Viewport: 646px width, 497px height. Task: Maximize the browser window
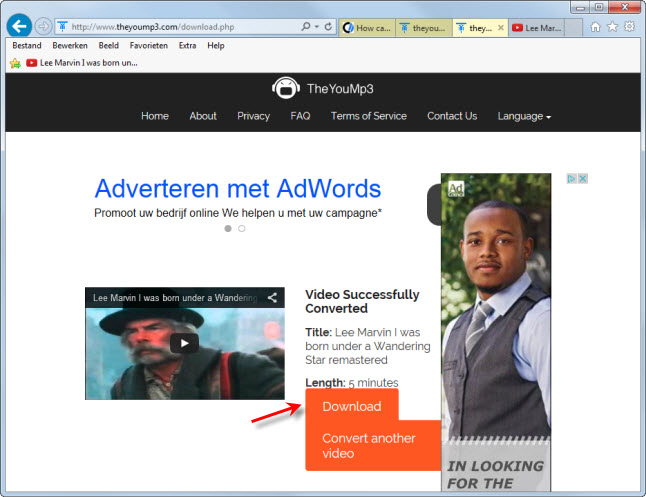pos(599,7)
